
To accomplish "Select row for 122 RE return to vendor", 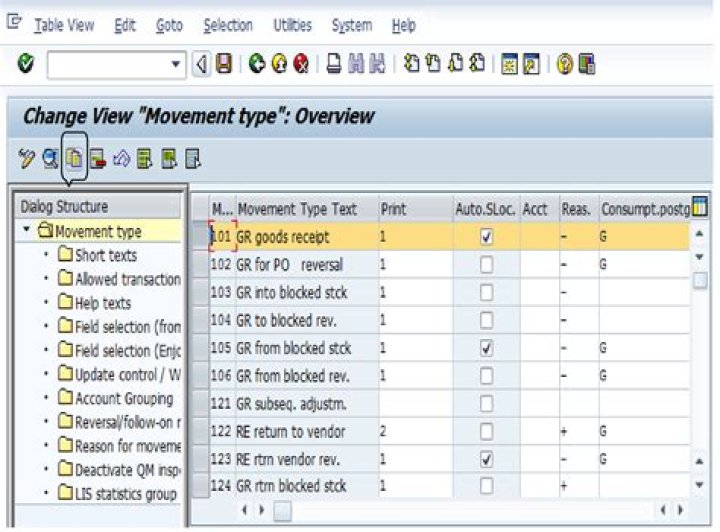I will (200, 431).
